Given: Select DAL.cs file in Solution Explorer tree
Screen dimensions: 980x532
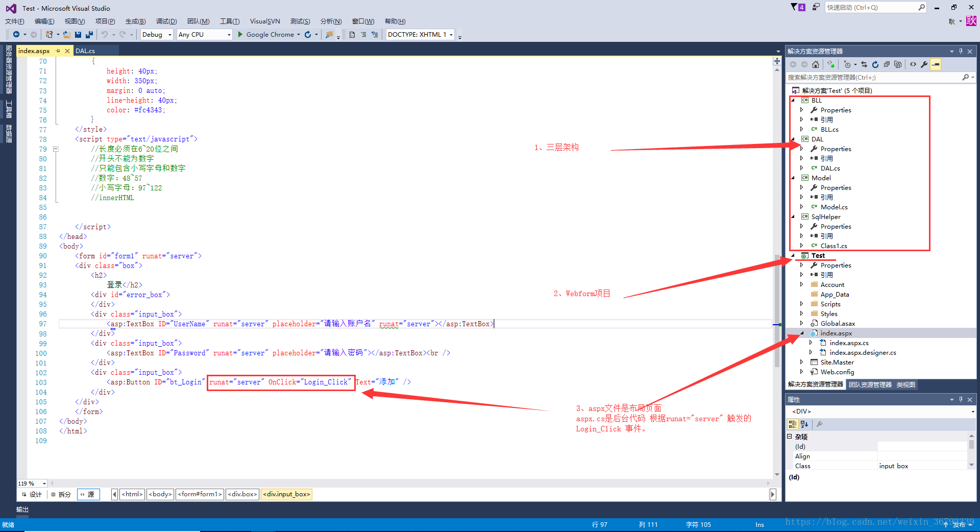Looking at the screenshot, I should pyautogui.click(x=830, y=168).
